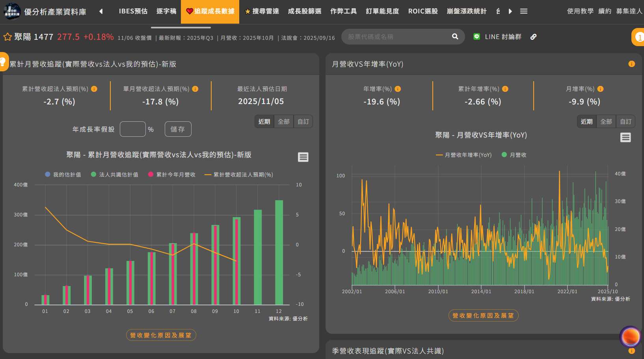Select 全部 range in left chart

coord(283,121)
